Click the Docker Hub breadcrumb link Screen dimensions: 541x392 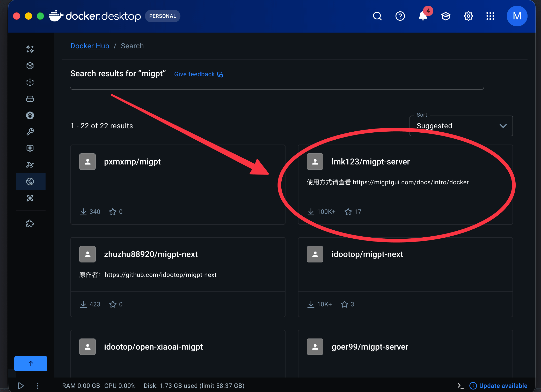[90, 46]
